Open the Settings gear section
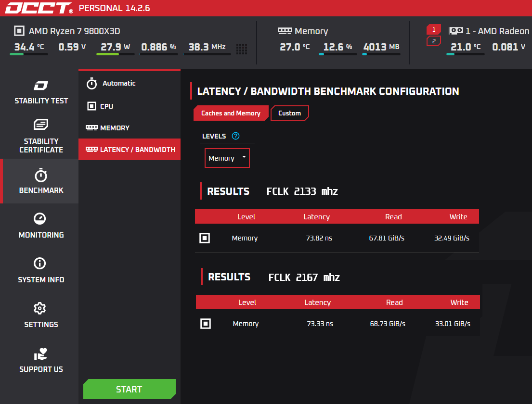The image size is (532, 404). coord(41,315)
